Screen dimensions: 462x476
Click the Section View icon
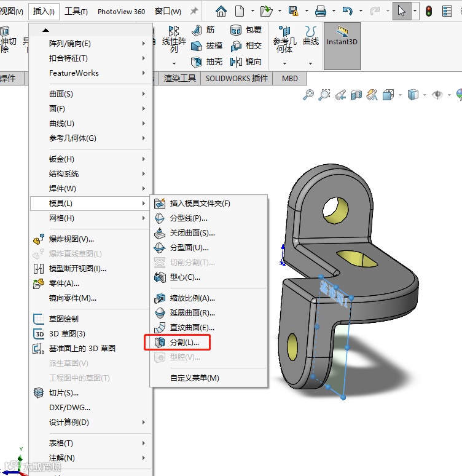point(356,95)
